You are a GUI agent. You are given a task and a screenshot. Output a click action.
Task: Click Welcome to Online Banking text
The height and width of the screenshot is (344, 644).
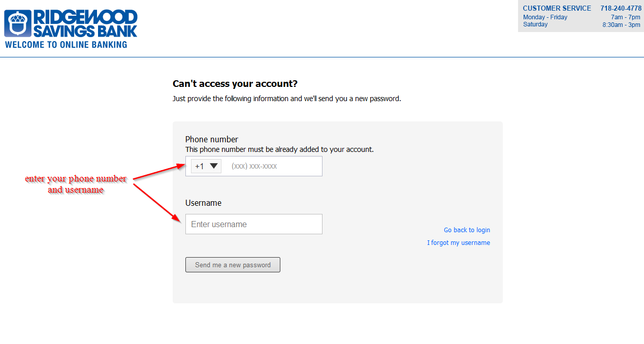click(66, 45)
